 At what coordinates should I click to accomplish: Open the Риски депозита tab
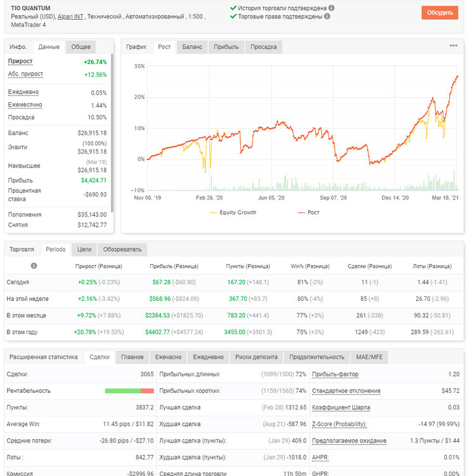(256, 357)
